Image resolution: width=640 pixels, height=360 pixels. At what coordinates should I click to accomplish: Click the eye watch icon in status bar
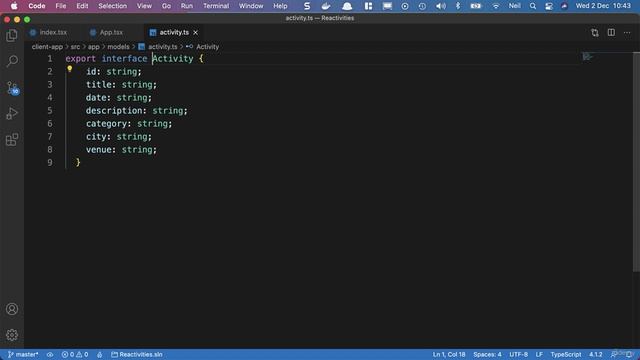(50, 354)
